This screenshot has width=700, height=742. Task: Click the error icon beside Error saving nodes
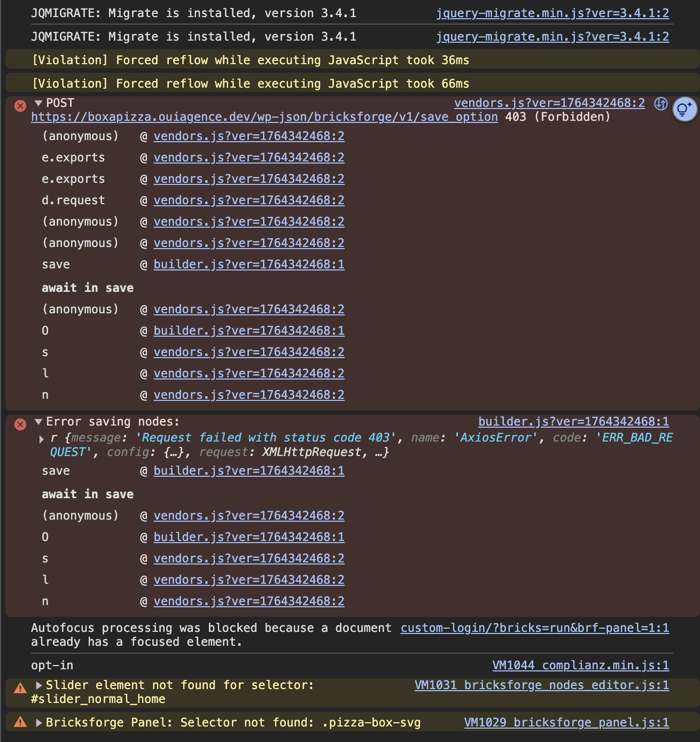20,424
